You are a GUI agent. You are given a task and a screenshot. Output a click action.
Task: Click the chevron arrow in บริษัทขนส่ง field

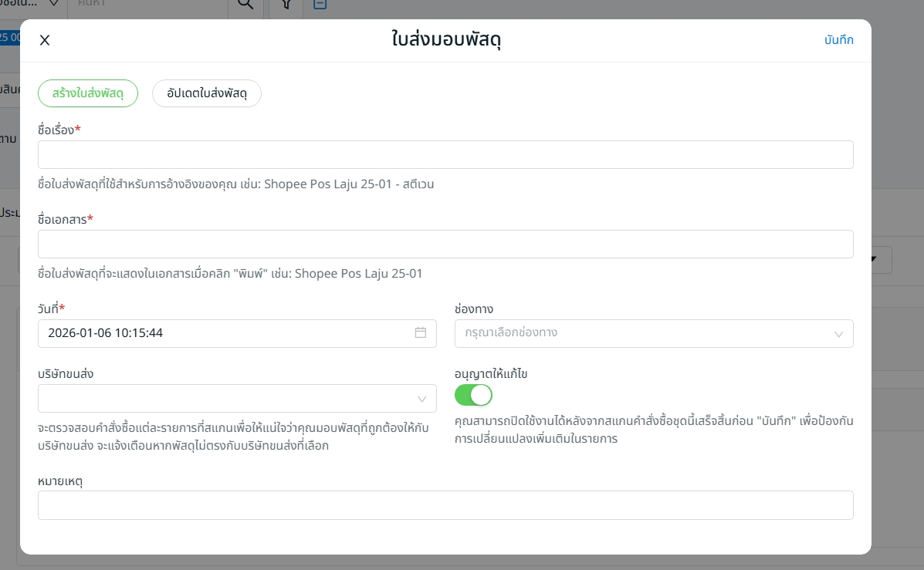421,399
